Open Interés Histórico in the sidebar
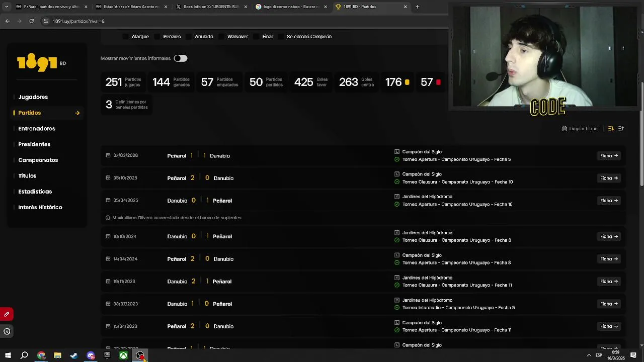Image resolution: width=644 pixels, height=362 pixels. pyautogui.click(x=40, y=207)
